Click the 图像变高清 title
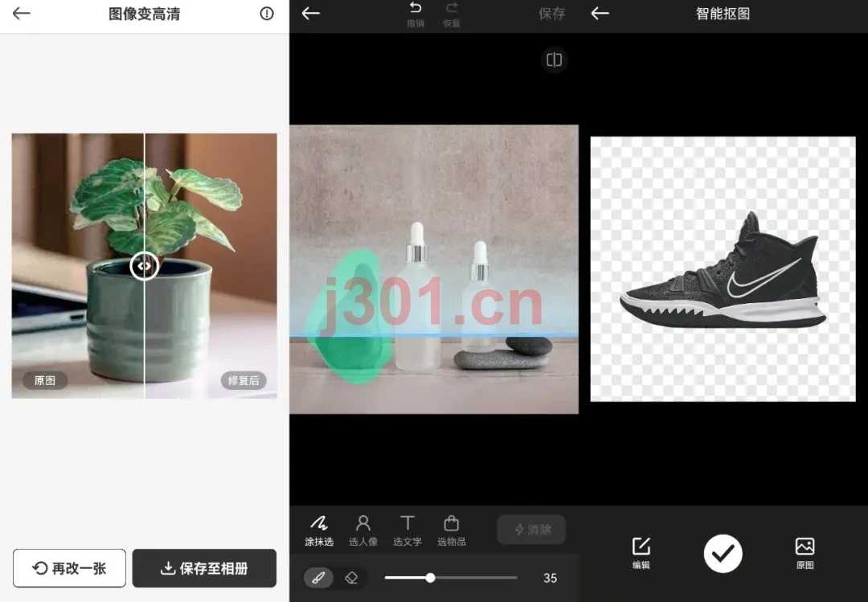This screenshot has height=602, width=868. point(144,14)
